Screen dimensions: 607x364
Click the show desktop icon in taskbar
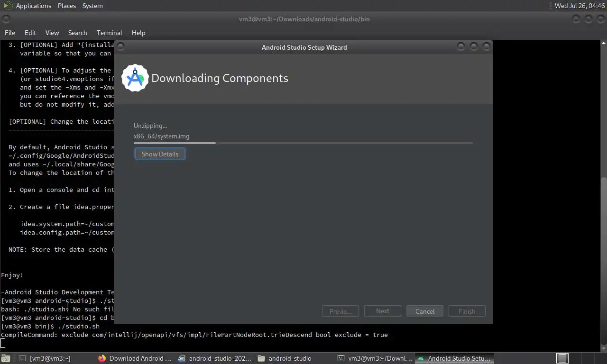click(x=5, y=358)
